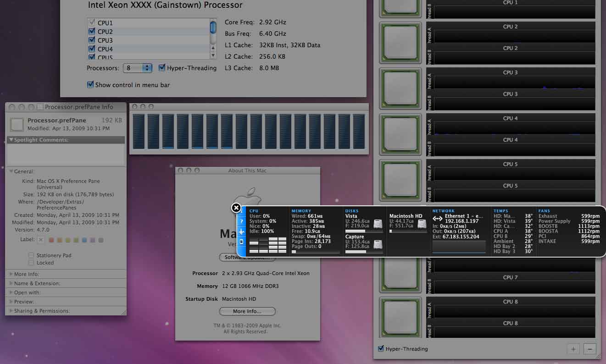Open the Processors count popup menu
Screen dimensions: 606x364
point(138,68)
